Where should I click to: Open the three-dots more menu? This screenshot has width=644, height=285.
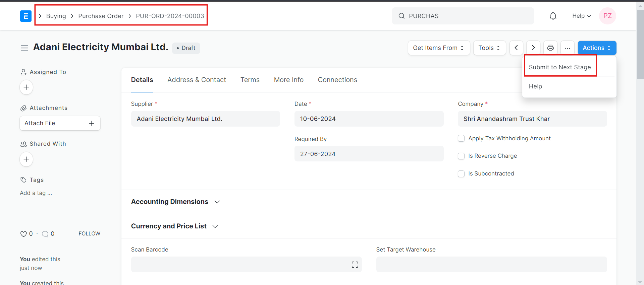click(x=568, y=48)
